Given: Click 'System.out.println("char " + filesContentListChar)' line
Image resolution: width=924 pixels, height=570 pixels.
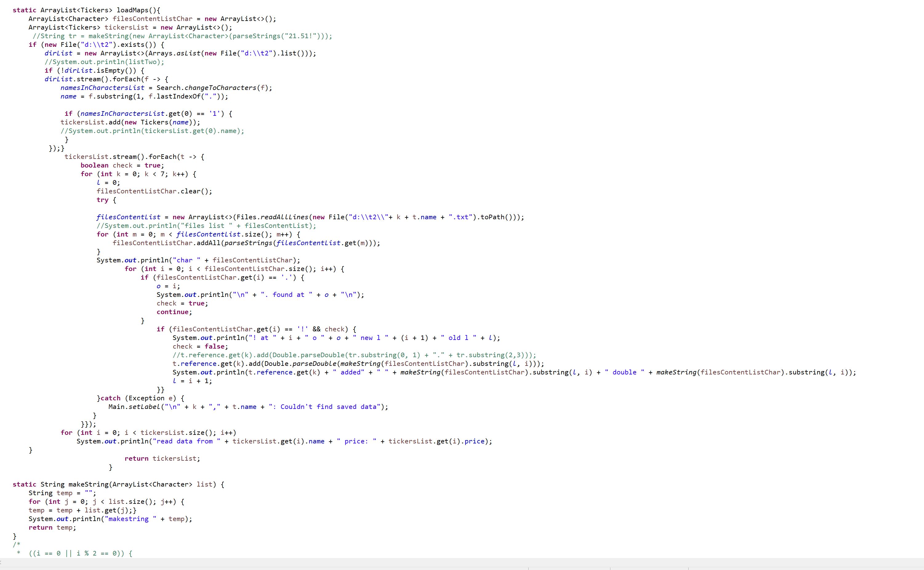Looking at the screenshot, I should pos(198,260).
